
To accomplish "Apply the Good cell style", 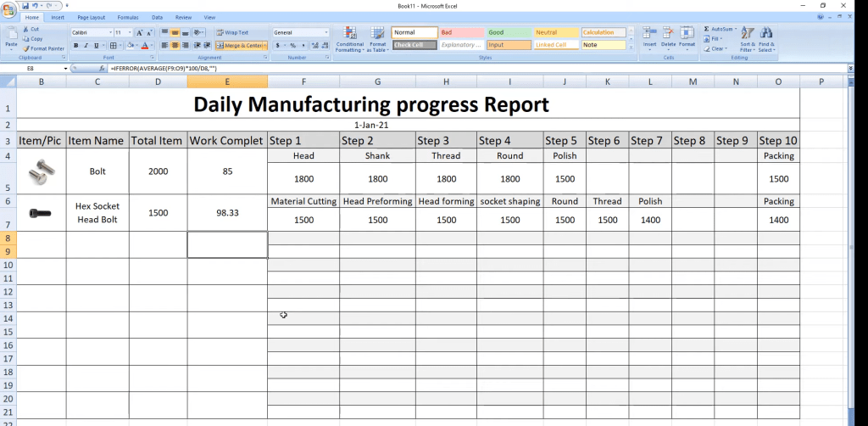I will point(508,32).
